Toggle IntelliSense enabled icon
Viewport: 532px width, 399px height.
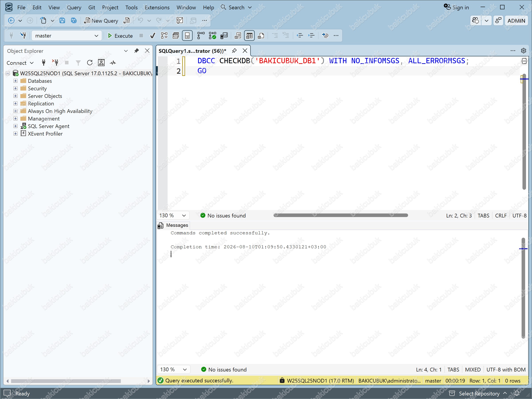187,36
